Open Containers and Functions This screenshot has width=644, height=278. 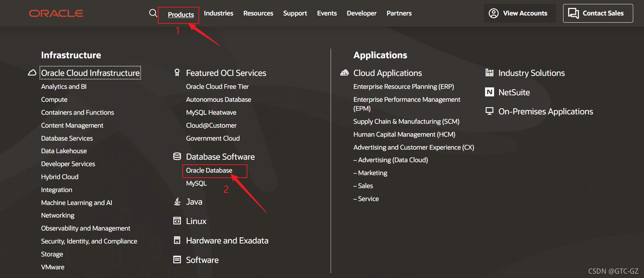pyautogui.click(x=78, y=113)
